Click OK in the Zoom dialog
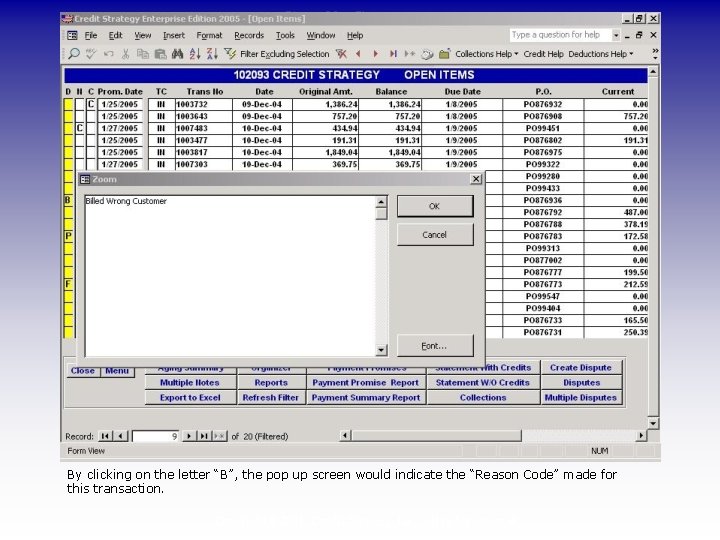This screenshot has height=540, width=720. 435,206
